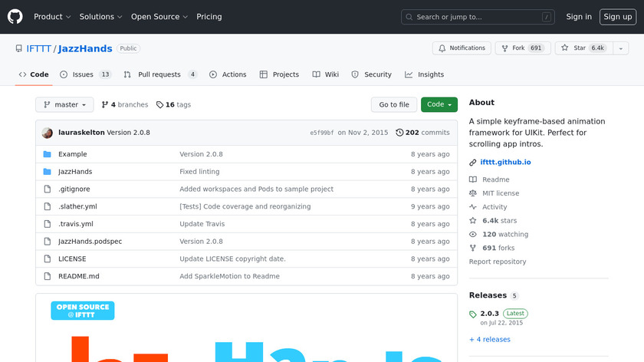Screen dimensions: 644x362
Task: Open the Solutions navigation menu
Action: [x=100, y=17]
